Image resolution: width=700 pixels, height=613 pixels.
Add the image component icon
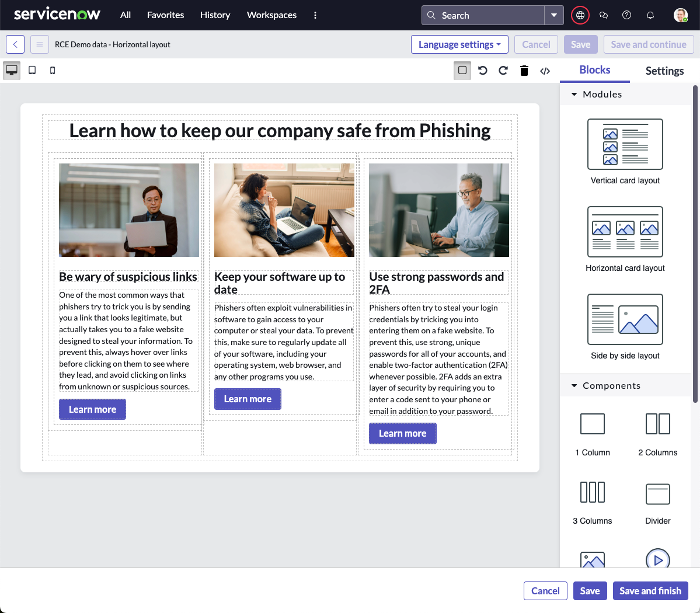[593, 559]
